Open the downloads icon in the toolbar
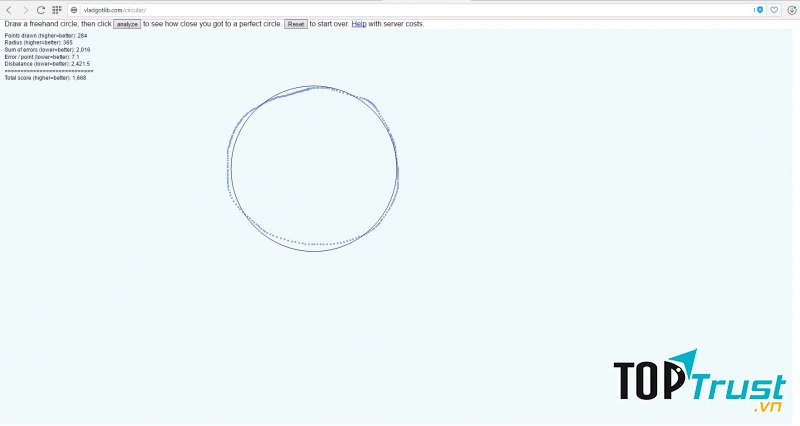This screenshot has height=426, width=800. [x=791, y=10]
